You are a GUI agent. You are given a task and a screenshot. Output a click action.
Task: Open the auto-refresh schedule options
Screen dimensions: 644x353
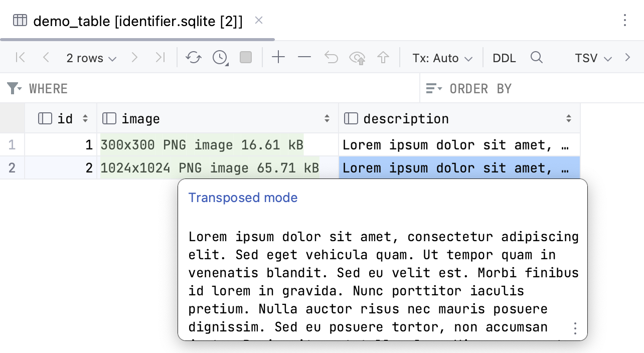click(220, 57)
